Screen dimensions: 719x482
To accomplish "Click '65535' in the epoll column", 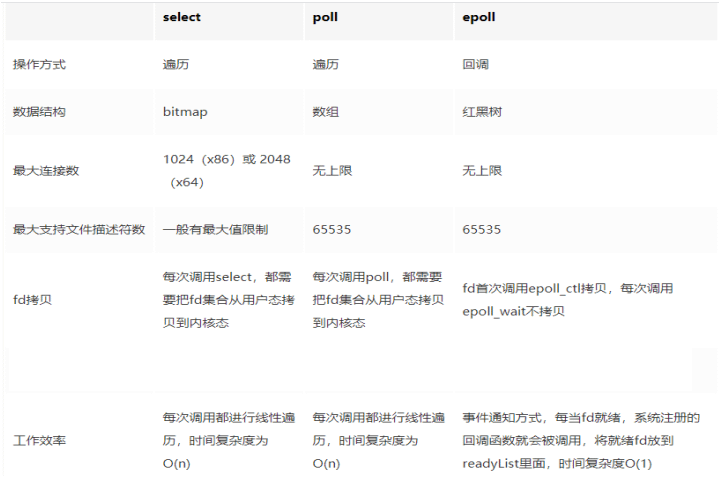I will click(x=482, y=230).
